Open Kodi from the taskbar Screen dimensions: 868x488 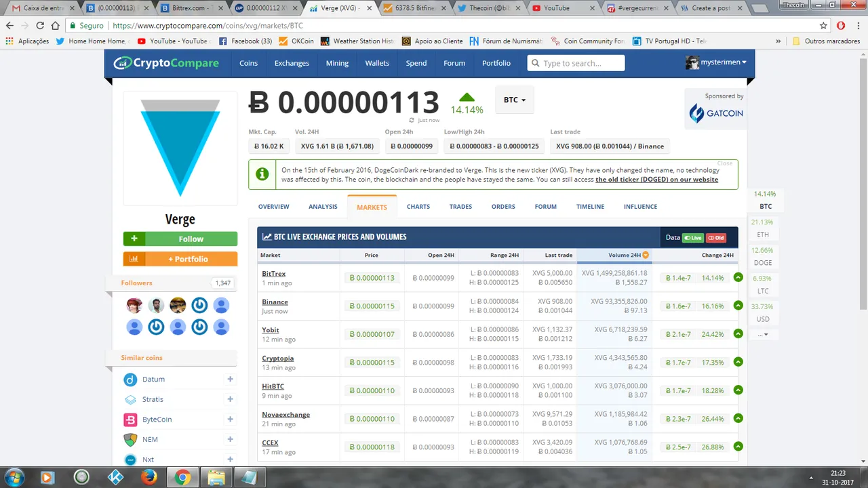coord(115,477)
